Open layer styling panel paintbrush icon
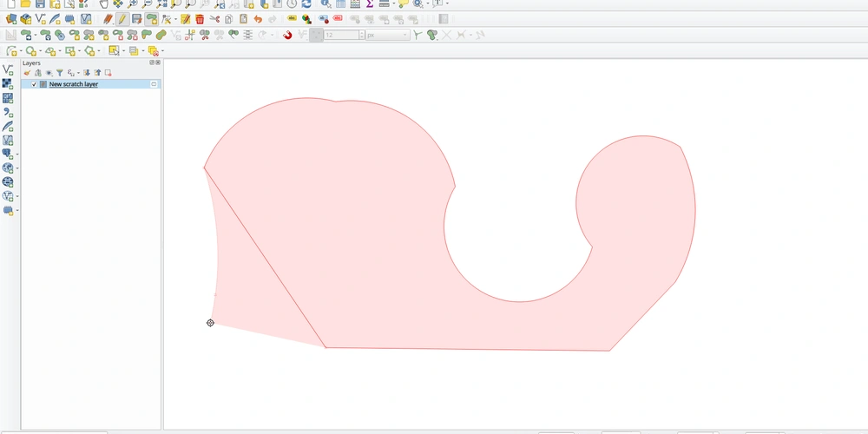The image size is (868, 434). [27, 73]
